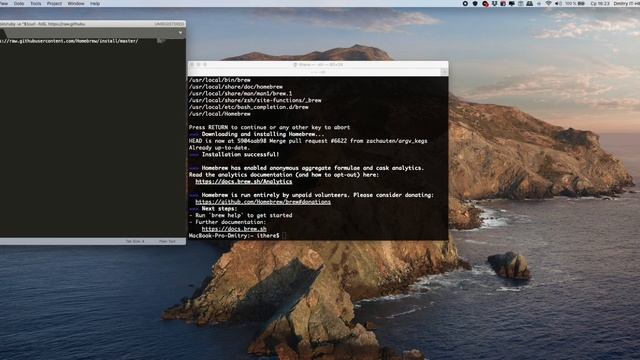
Task: Open the volume control icon
Action: click(558, 3)
